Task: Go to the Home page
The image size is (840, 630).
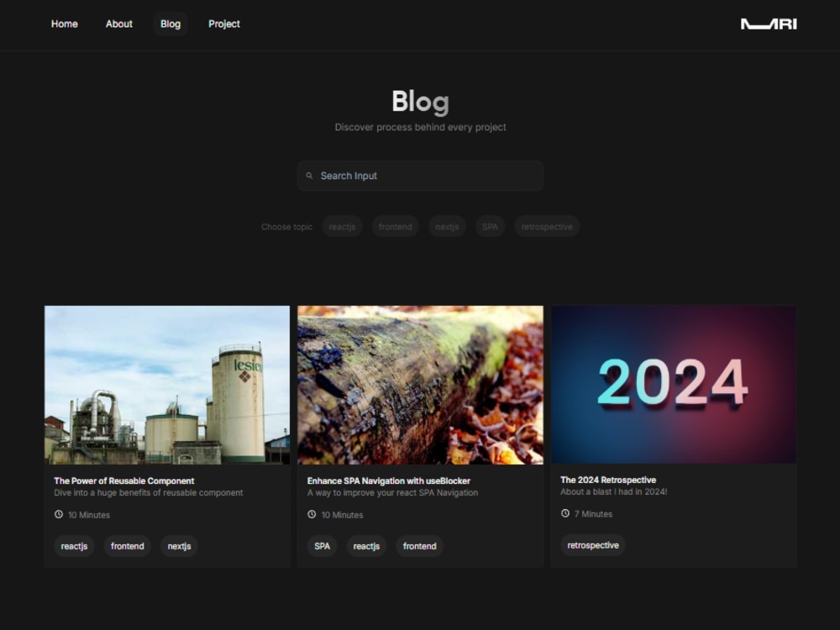Action: (65, 24)
